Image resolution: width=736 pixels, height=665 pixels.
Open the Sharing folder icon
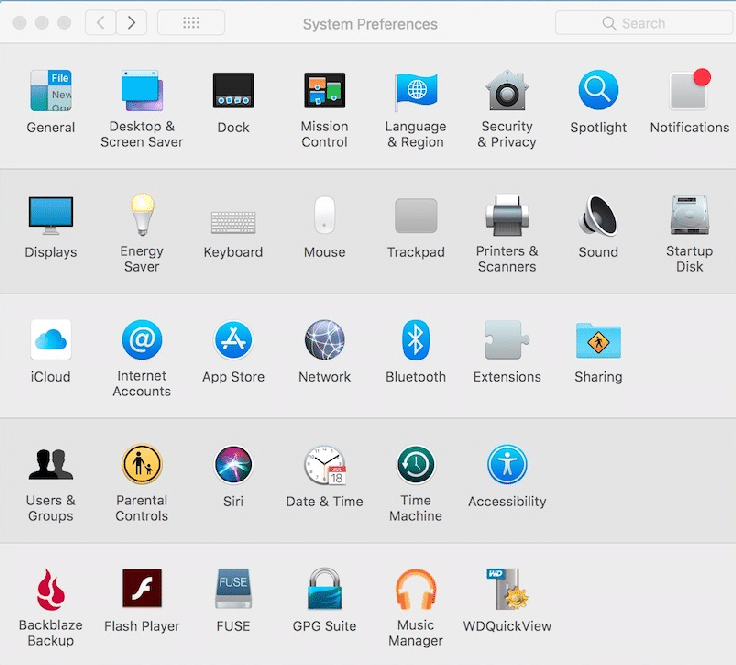click(x=598, y=341)
